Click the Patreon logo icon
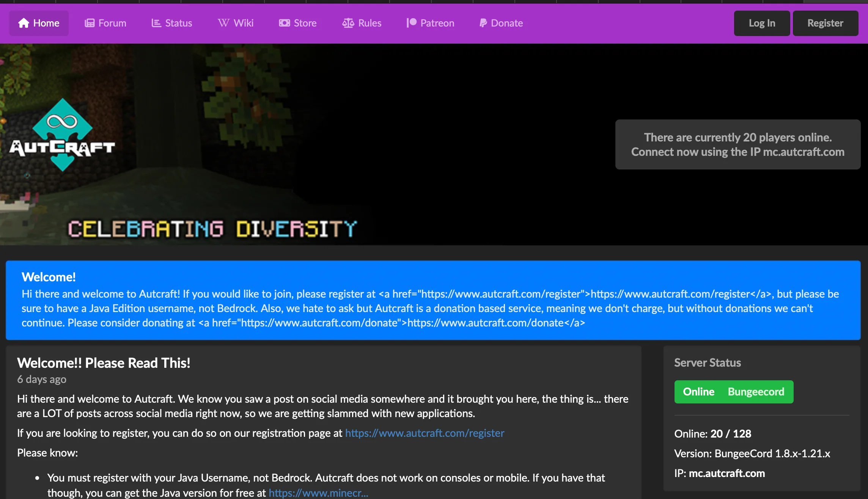The image size is (868, 499). 411,23
